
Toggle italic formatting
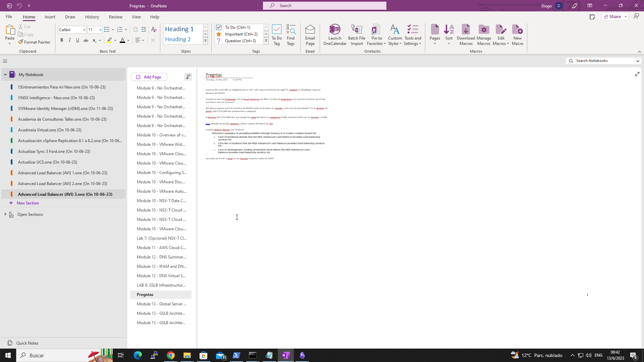click(70, 40)
